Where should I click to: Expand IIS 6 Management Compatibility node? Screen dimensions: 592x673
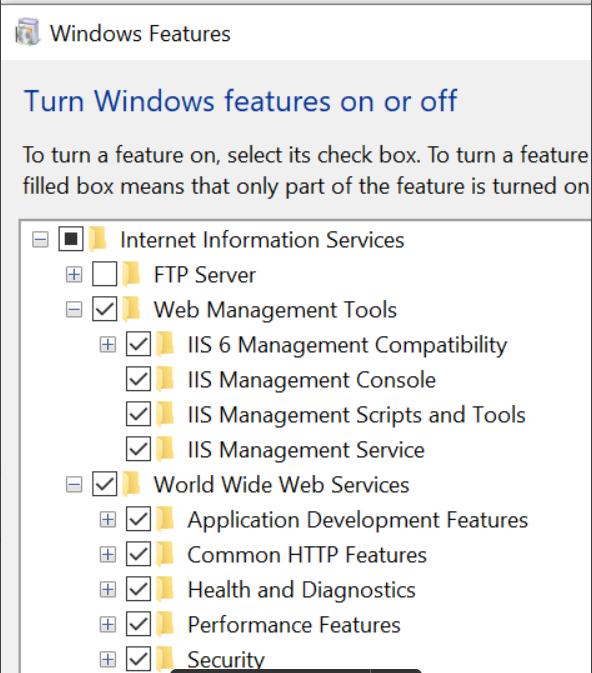pos(108,344)
